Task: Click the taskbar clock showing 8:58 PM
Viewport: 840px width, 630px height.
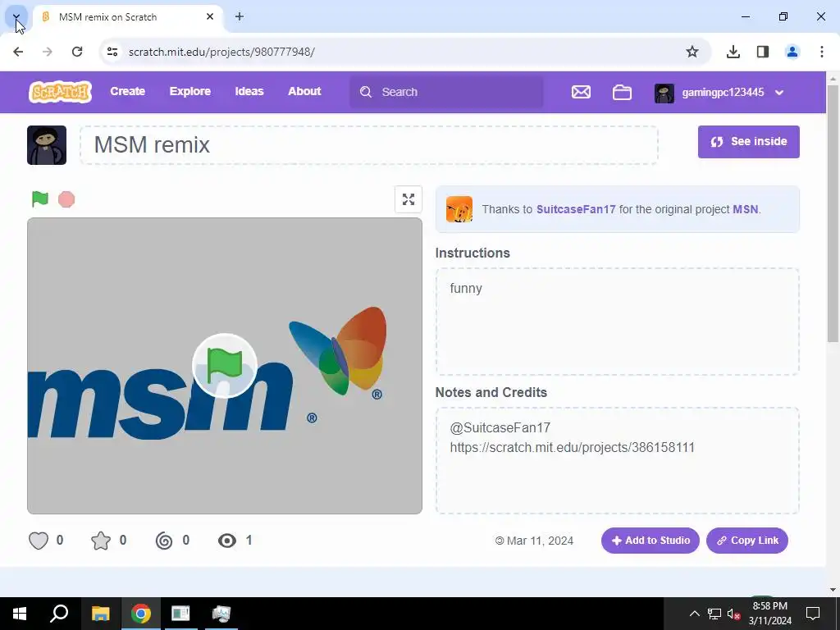Action: click(x=769, y=614)
